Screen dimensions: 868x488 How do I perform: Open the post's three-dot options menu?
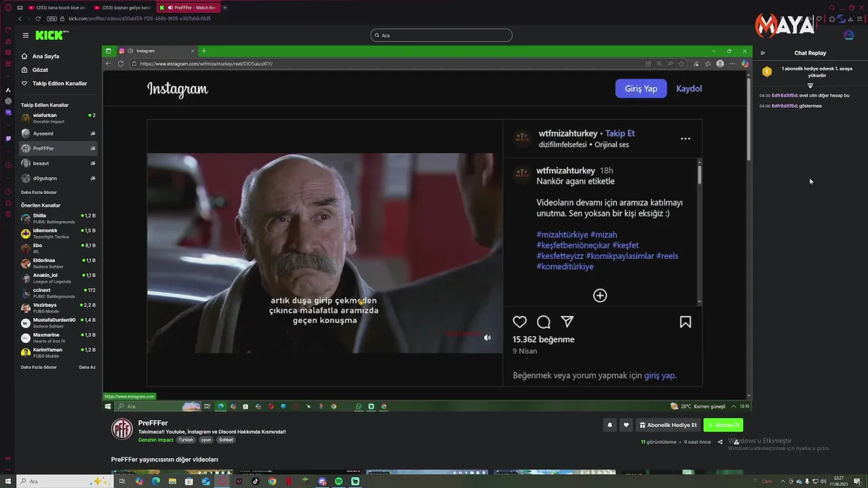686,138
